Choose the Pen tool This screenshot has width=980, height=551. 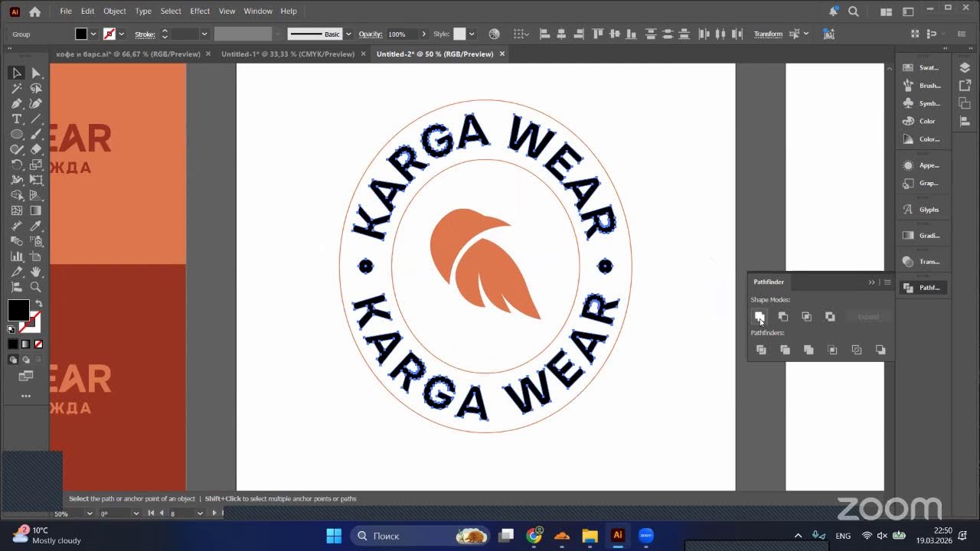click(16, 103)
